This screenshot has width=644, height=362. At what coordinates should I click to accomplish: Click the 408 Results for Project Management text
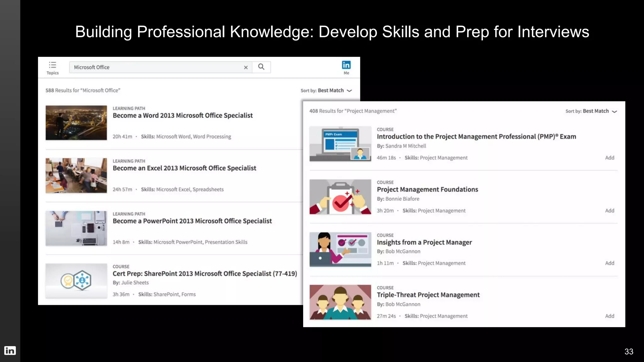click(353, 111)
